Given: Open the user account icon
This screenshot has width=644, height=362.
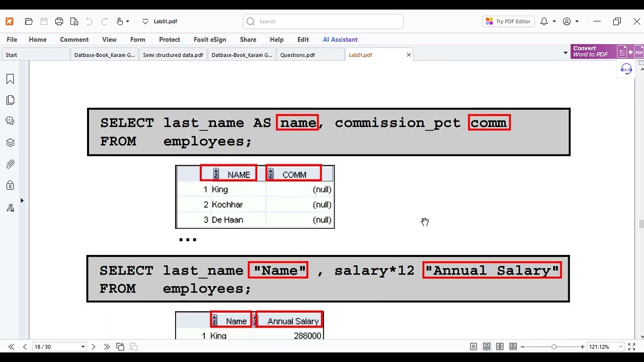Looking at the screenshot, I should (x=567, y=22).
